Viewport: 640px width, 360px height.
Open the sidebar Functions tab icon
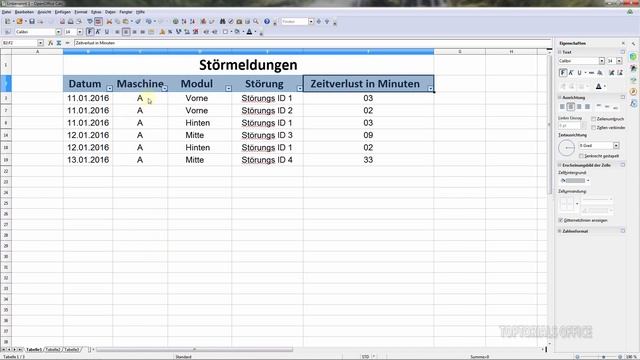point(633,104)
